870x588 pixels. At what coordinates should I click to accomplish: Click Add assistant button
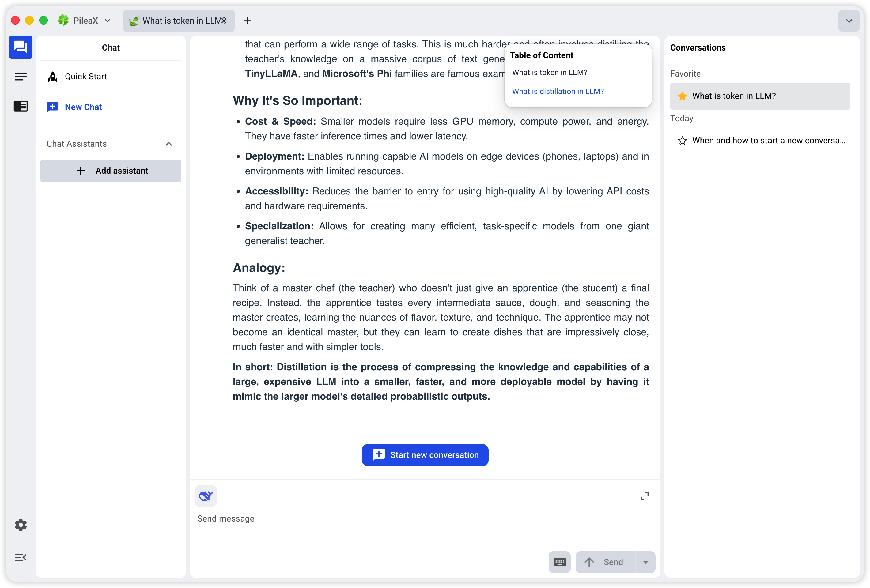(111, 171)
